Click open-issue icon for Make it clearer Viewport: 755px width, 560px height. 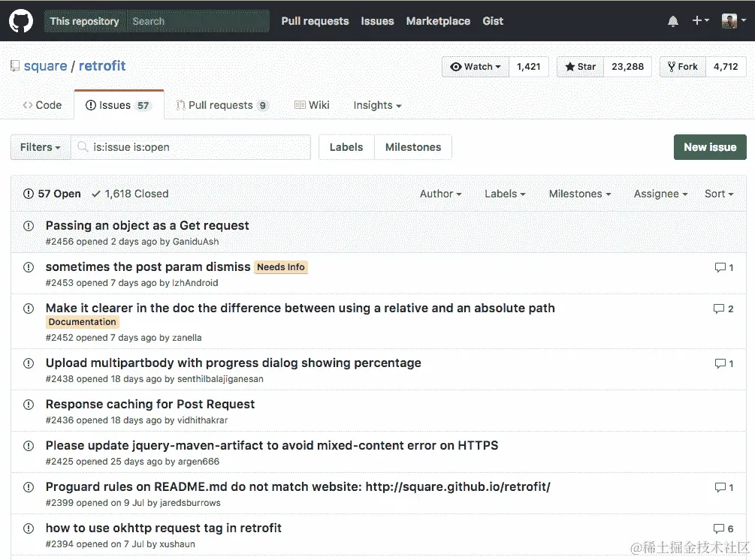click(x=29, y=309)
